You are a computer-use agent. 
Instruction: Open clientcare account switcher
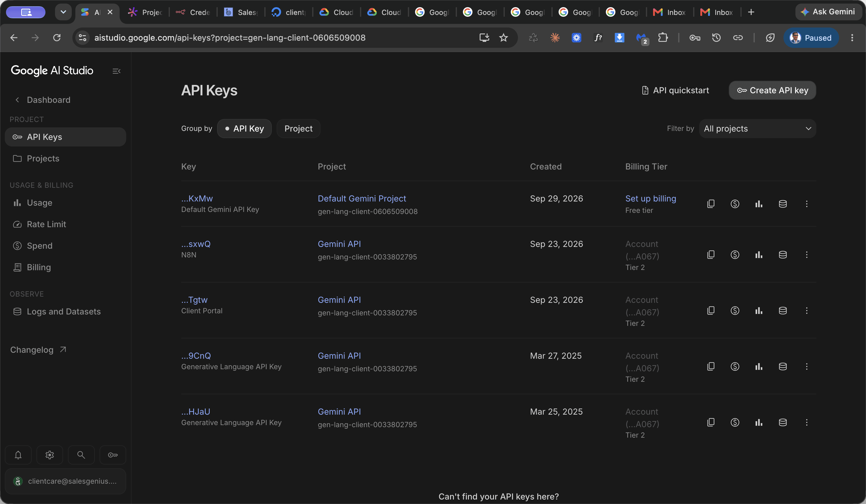click(65, 481)
